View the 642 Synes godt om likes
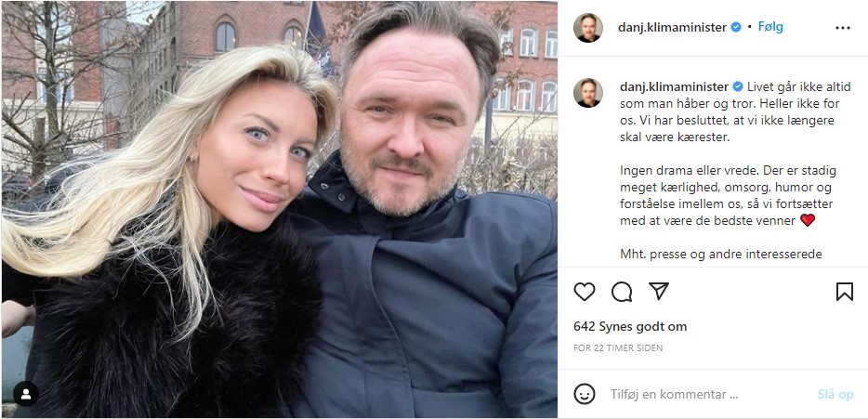Viewport: 868px width, 419px height. click(630, 327)
